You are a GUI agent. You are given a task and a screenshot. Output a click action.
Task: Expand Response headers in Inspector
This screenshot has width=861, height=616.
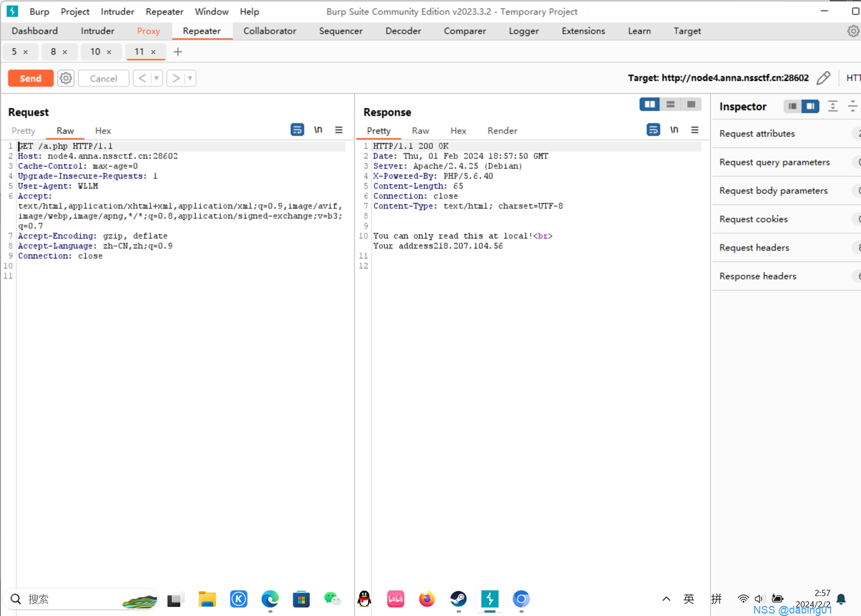787,276
